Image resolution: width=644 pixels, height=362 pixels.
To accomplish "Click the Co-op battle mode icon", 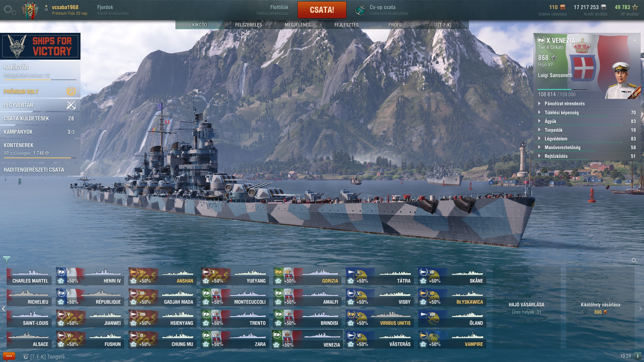I will 360,10.
